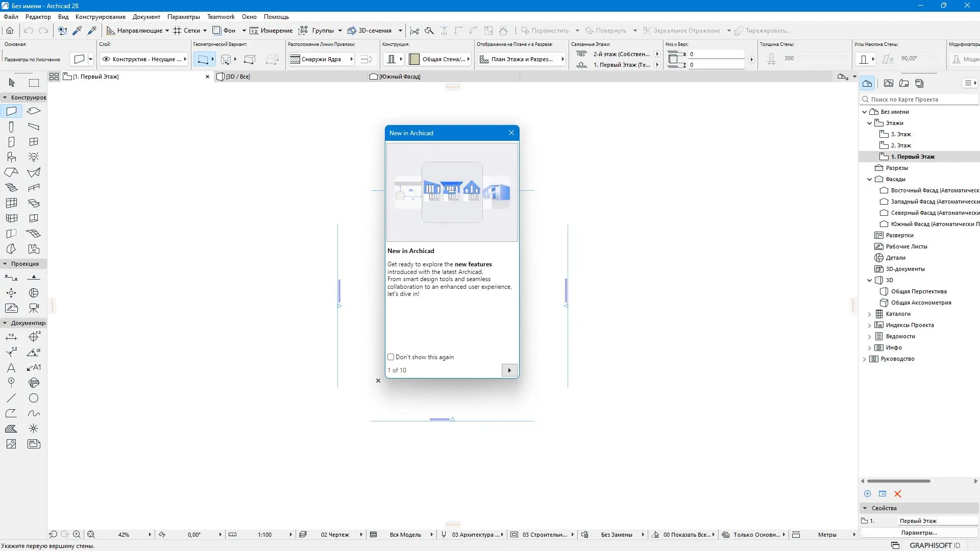Image resolution: width=980 pixels, height=551 pixels.
Task: Expand the Руководство tree node
Action: click(864, 359)
